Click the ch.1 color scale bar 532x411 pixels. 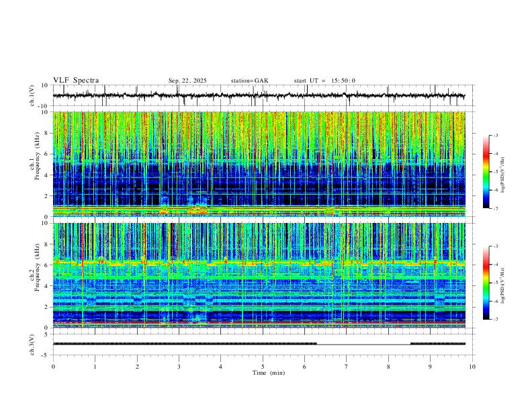[486, 171]
